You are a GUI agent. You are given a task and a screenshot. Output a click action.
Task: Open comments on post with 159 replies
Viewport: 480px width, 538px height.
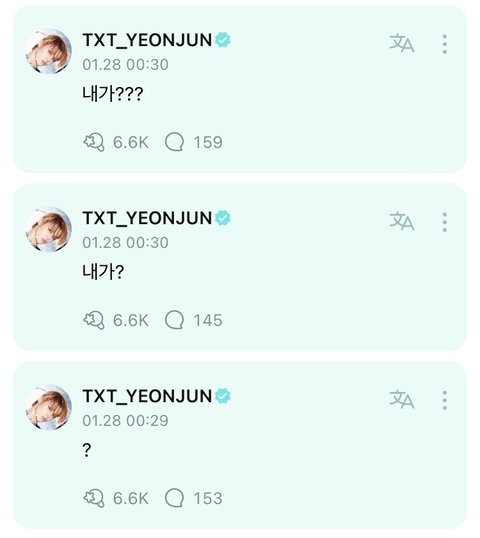click(x=175, y=142)
